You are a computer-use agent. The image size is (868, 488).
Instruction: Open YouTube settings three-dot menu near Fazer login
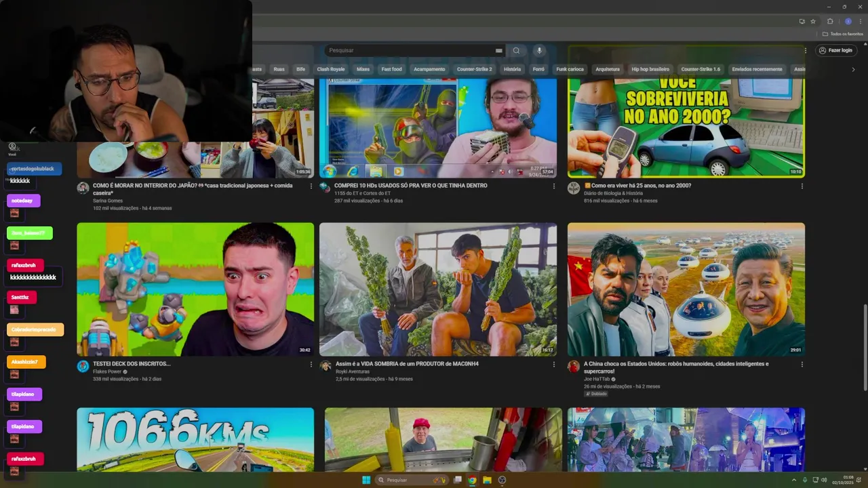click(x=806, y=50)
